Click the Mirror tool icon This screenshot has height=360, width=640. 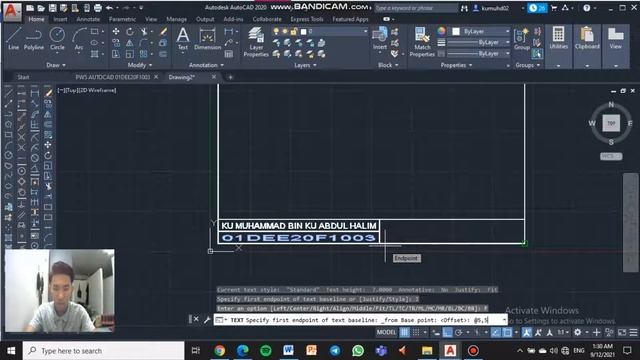pos(130,42)
